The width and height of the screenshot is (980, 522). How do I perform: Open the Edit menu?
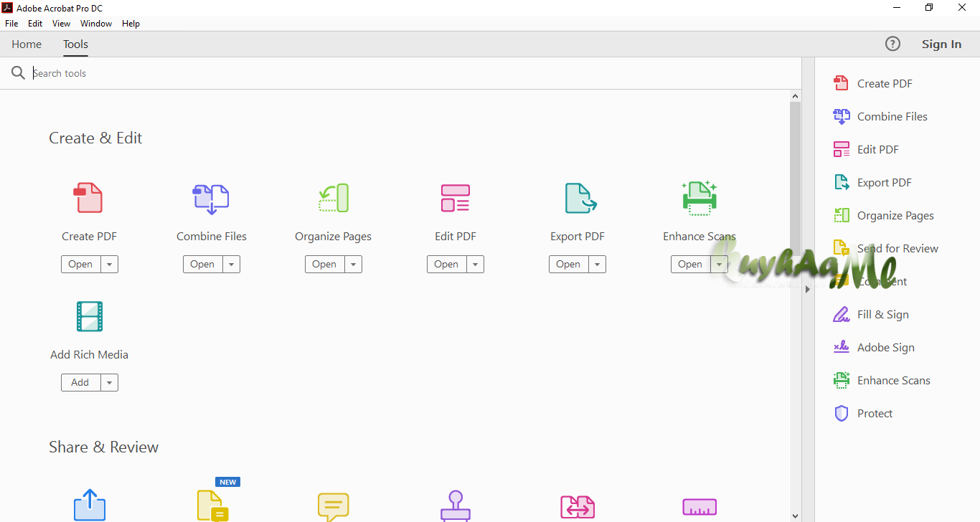click(x=35, y=24)
